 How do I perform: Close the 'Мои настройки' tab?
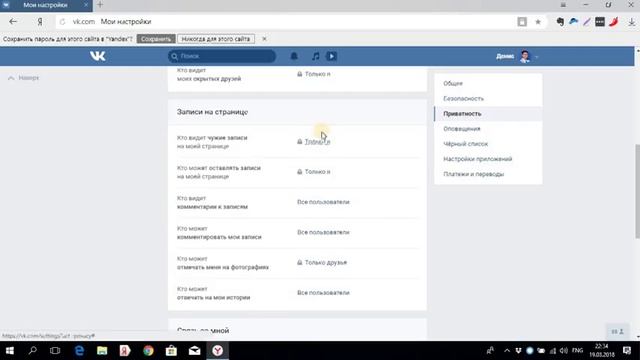(x=86, y=5)
